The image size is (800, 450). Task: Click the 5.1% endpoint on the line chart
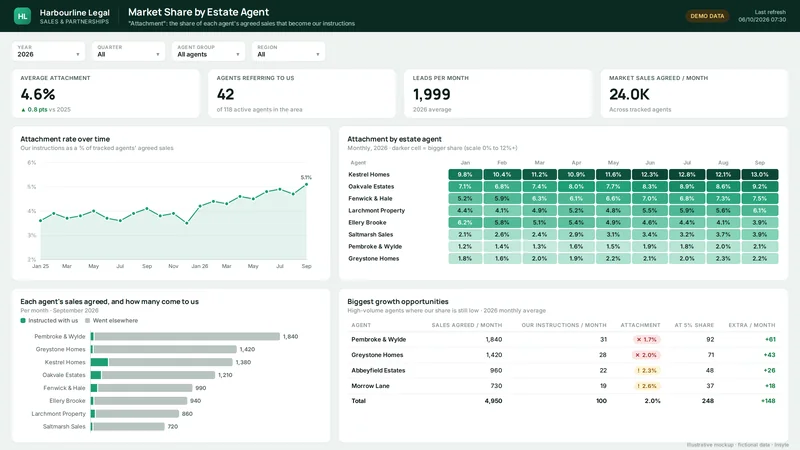307,184
